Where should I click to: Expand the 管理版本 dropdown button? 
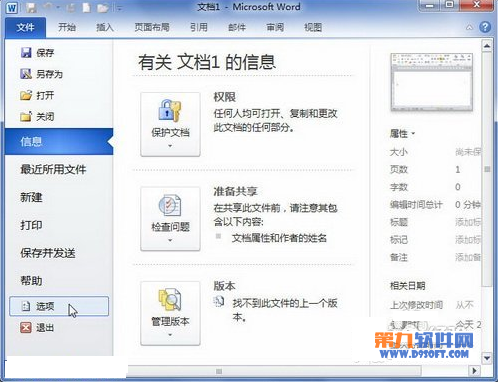[x=170, y=313]
